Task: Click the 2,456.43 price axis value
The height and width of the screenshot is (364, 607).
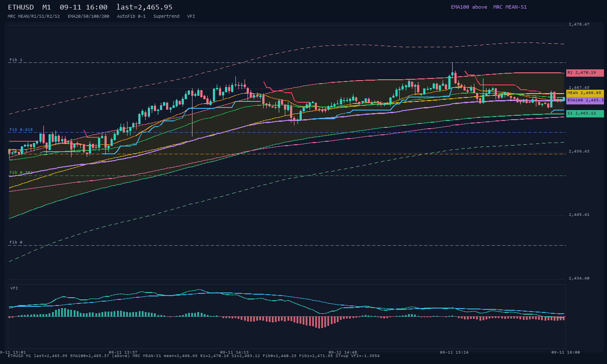Action: 579,152
